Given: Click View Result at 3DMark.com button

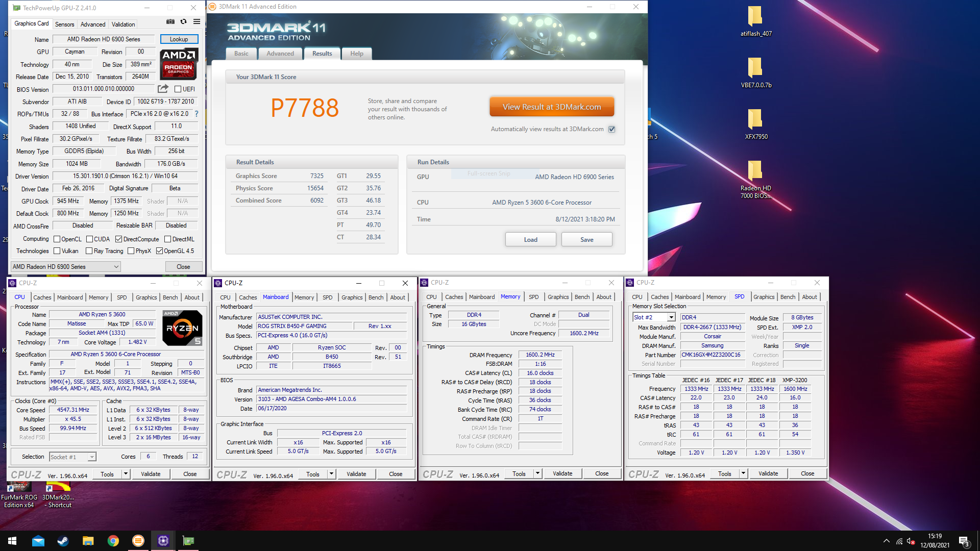Looking at the screenshot, I should click(552, 107).
